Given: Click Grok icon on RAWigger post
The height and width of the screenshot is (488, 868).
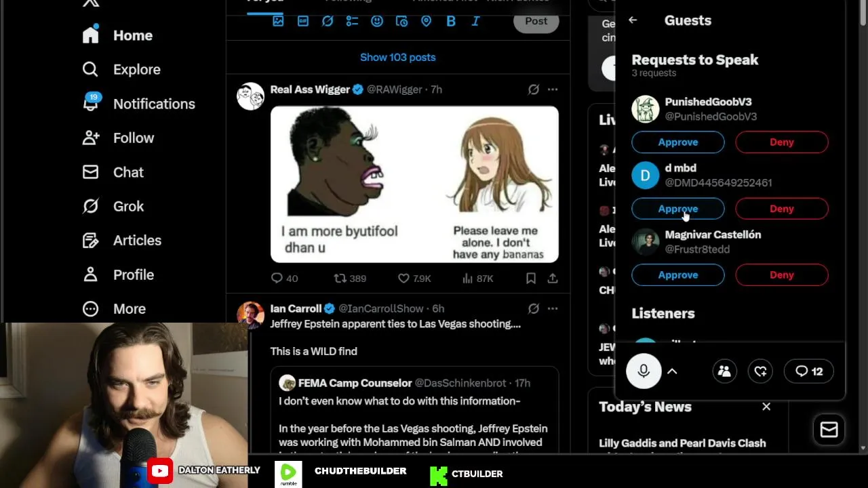Looking at the screenshot, I should [x=534, y=89].
